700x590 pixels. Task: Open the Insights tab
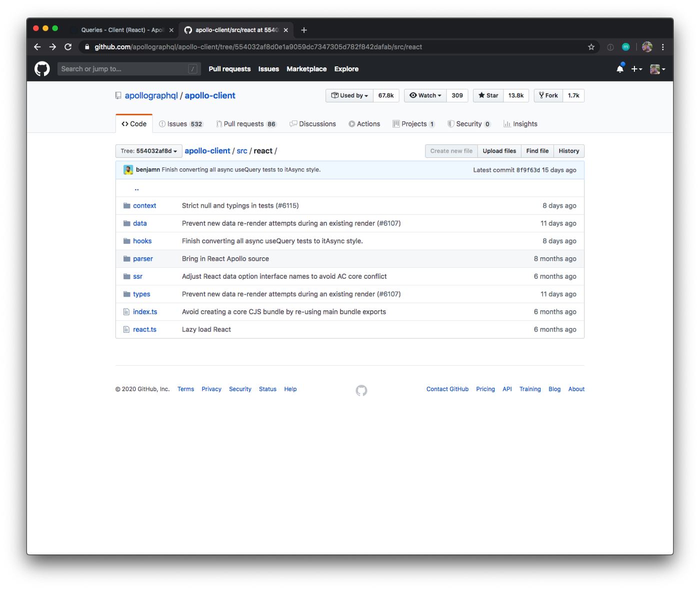[x=520, y=124]
